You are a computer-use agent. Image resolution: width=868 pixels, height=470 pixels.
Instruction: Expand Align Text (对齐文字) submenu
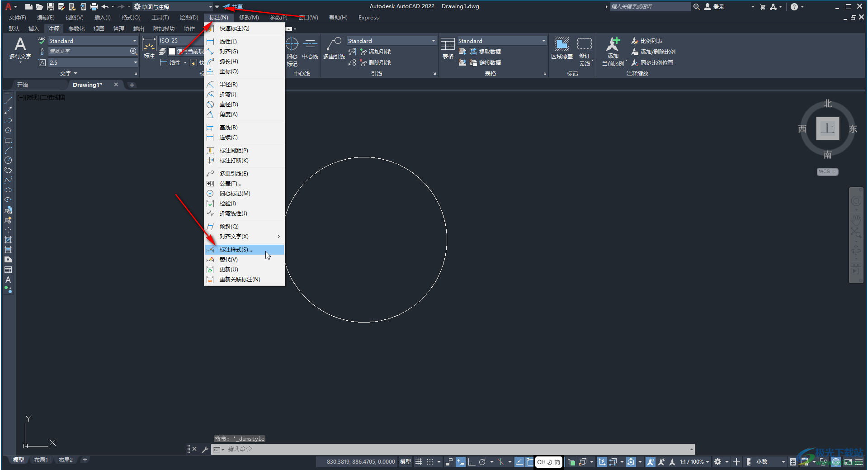[244, 237]
